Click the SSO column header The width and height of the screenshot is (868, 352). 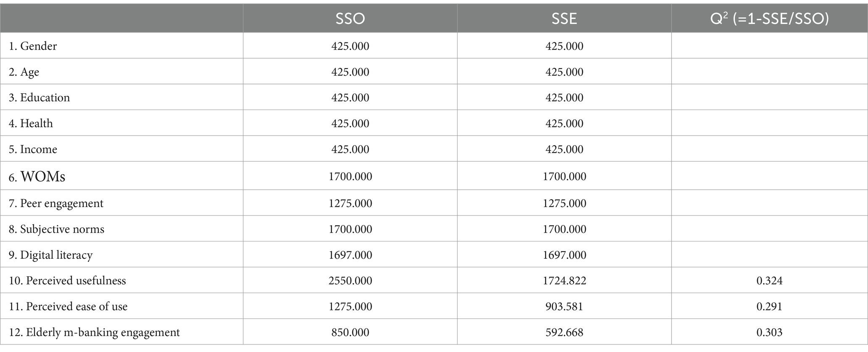click(x=350, y=18)
